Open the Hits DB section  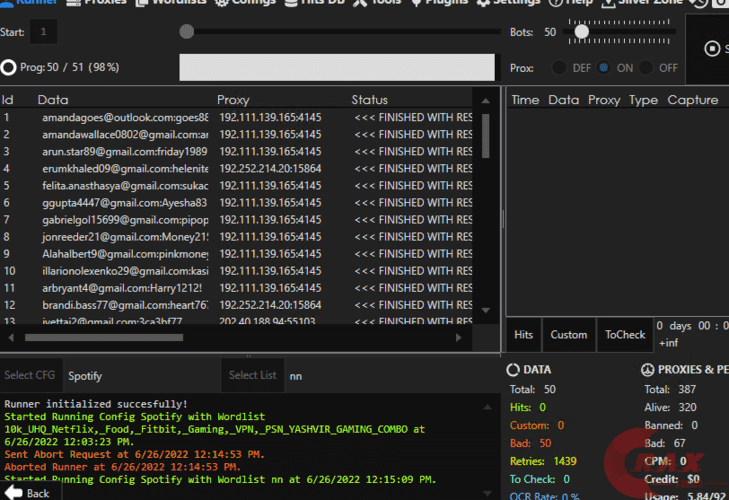point(316,3)
